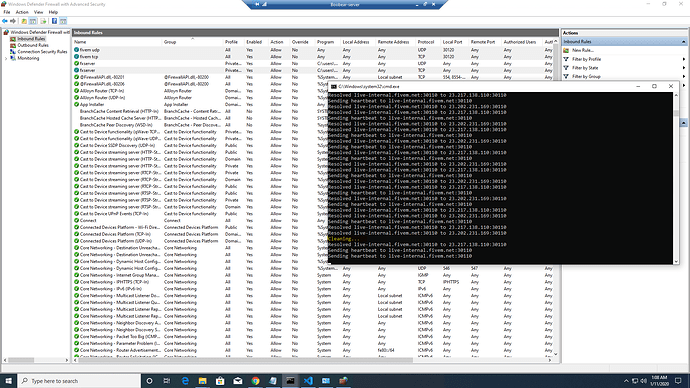
Task: Open the Action Center notifications icon
Action: click(x=679, y=381)
